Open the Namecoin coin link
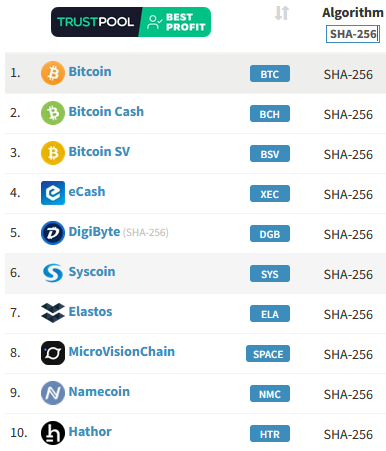The height and width of the screenshot is (451, 386). pyautogui.click(x=99, y=392)
